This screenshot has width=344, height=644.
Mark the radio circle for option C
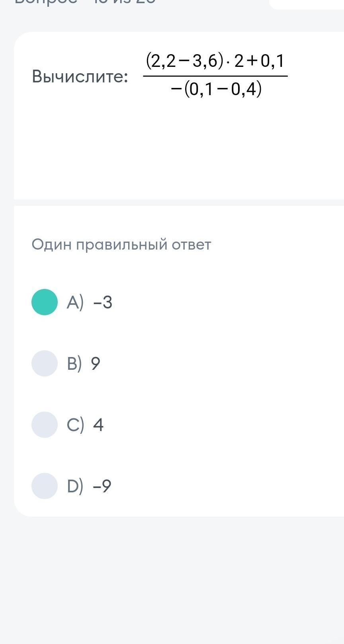tap(45, 425)
